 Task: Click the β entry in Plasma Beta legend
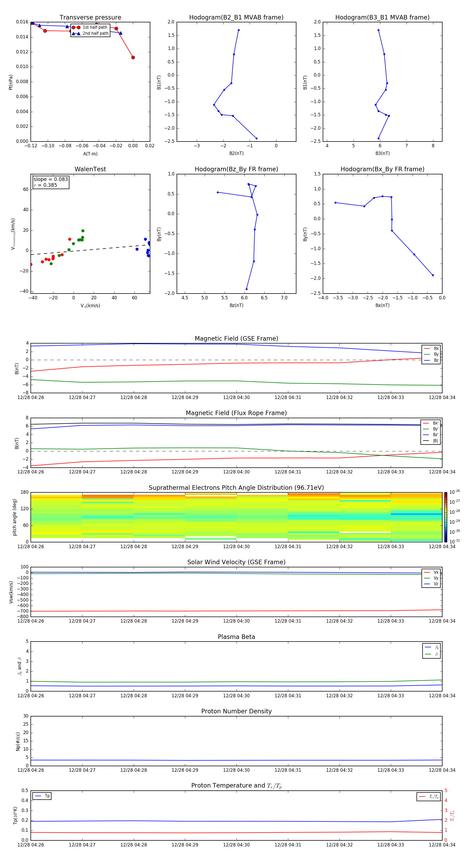pyautogui.click(x=431, y=654)
